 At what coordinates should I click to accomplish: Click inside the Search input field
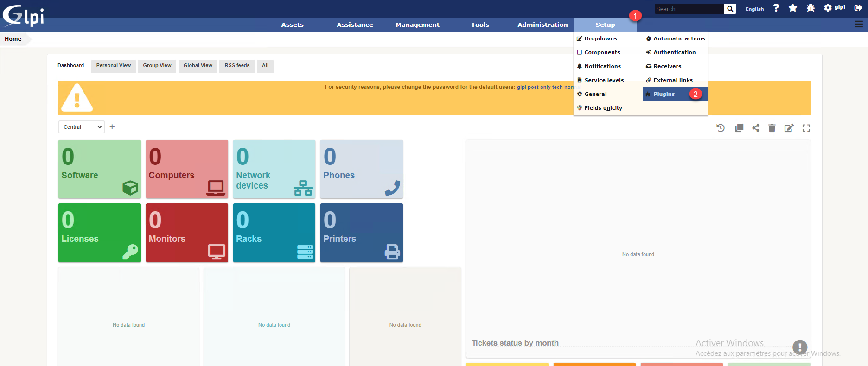point(689,9)
